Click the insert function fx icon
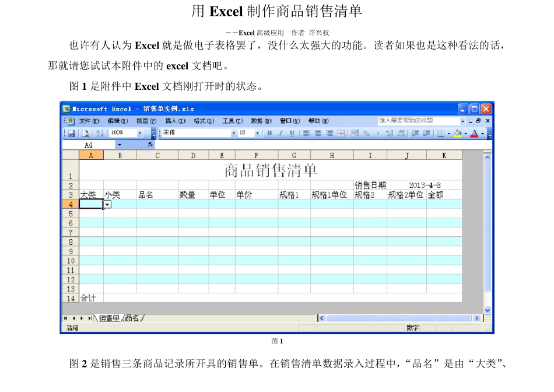Viewport: 554px width, 392px height. (150, 144)
